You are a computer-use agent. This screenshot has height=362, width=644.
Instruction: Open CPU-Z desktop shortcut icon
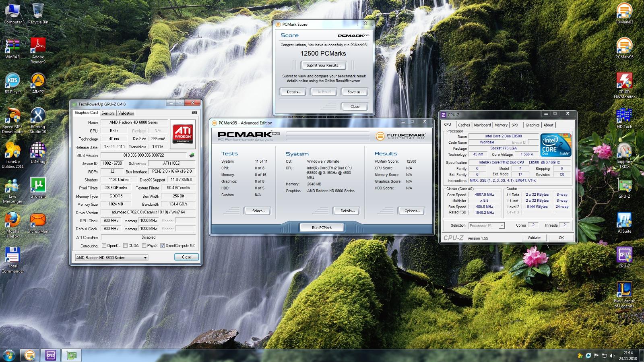click(x=624, y=257)
